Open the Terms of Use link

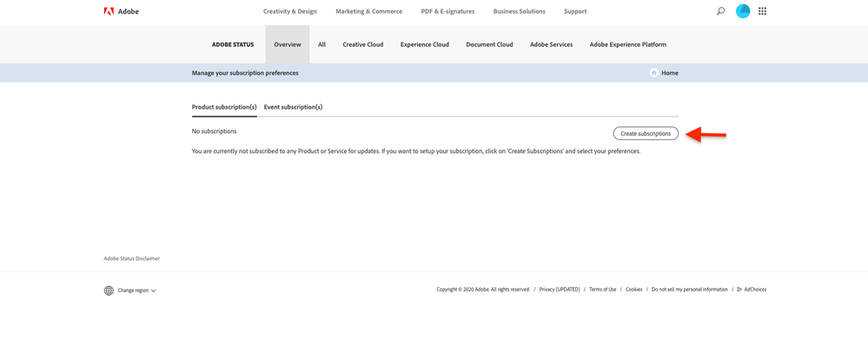pos(602,290)
